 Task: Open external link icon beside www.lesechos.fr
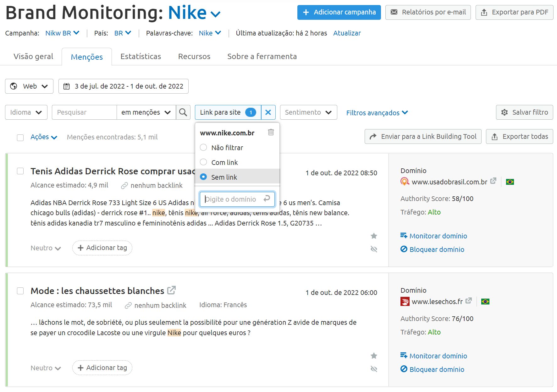click(469, 301)
